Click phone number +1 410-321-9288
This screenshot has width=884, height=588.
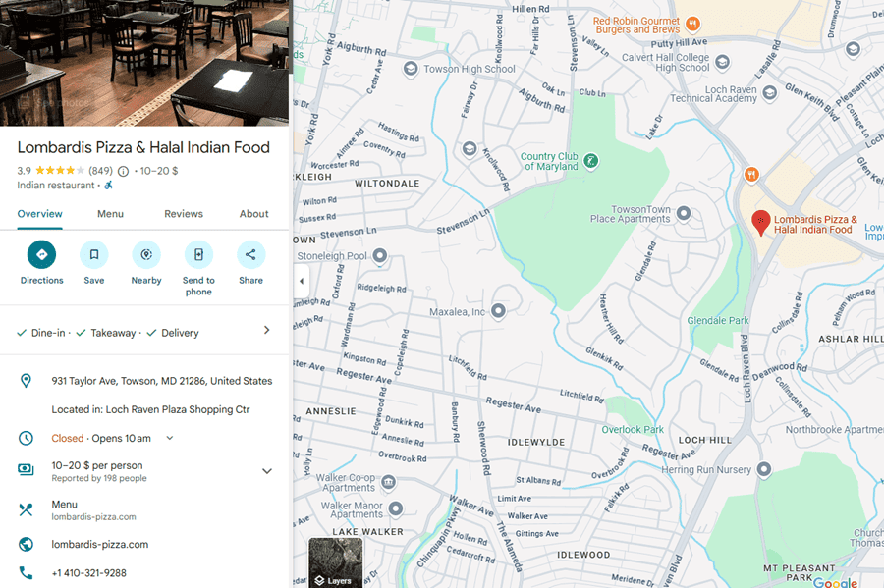[89, 573]
